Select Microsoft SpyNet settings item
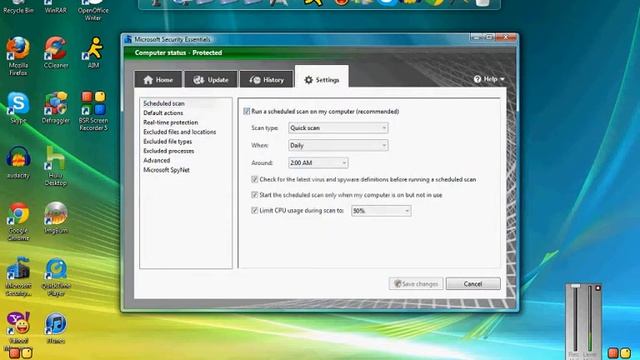The height and width of the screenshot is (360, 640). 166,170
